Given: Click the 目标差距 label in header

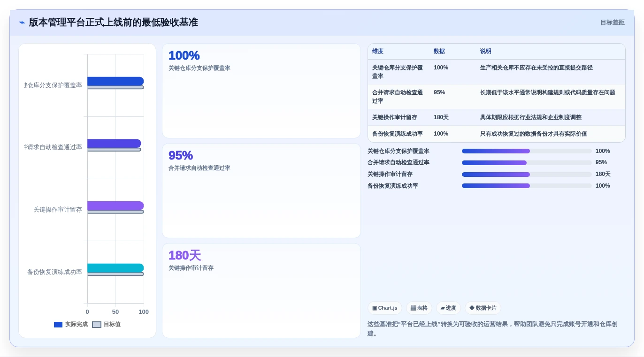Looking at the screenshot, I should pyautogui.click(x=612, y=23).
